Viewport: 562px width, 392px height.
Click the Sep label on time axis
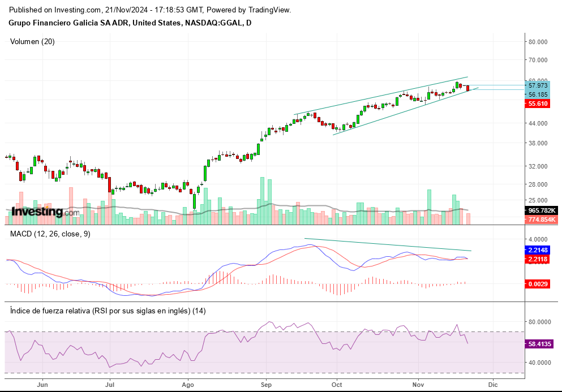pos(267,385)
